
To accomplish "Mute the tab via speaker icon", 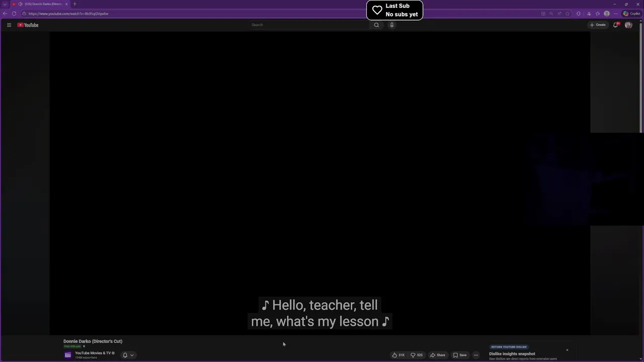I will pyautogui.click(x=20, y=4).
